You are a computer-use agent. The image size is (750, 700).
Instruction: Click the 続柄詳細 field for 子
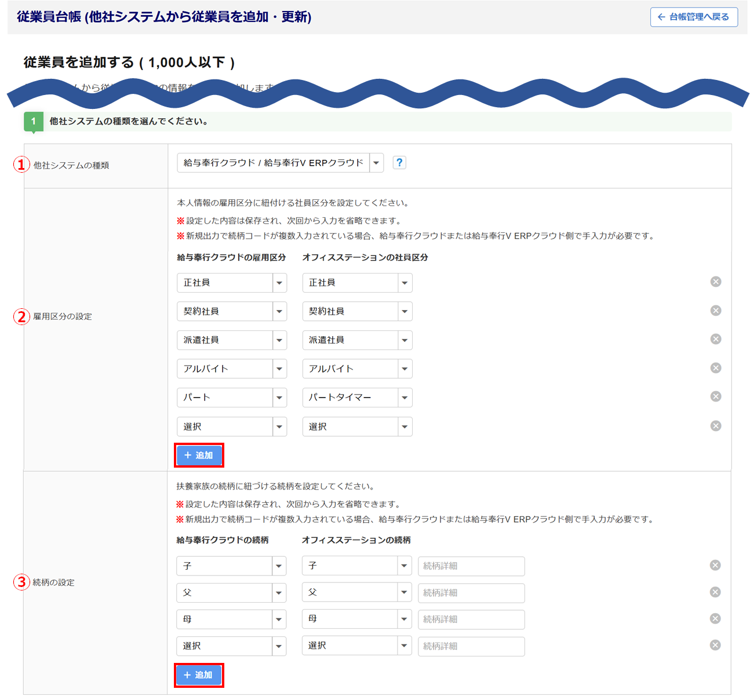point(471,566)
